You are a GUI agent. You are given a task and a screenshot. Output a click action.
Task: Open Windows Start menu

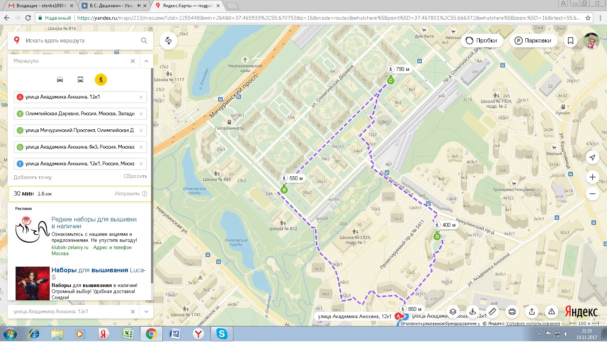coord(10,334)
